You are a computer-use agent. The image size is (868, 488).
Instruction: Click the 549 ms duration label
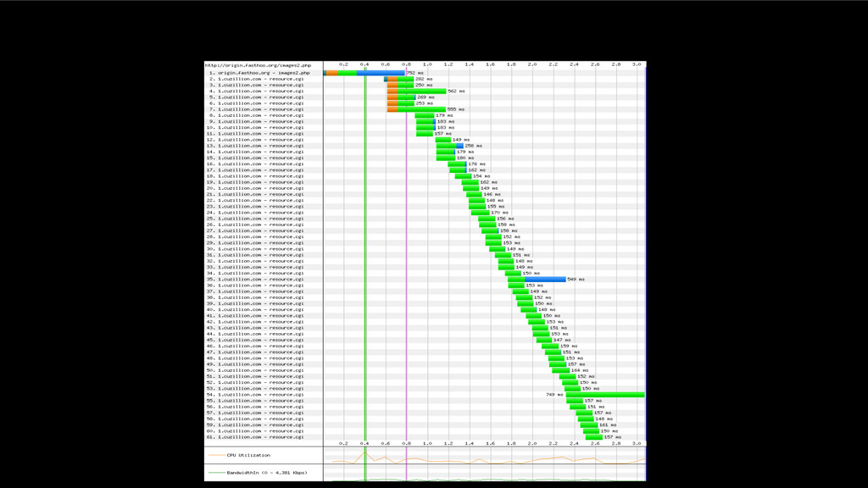pyautogui.click(x=576, y=280)
